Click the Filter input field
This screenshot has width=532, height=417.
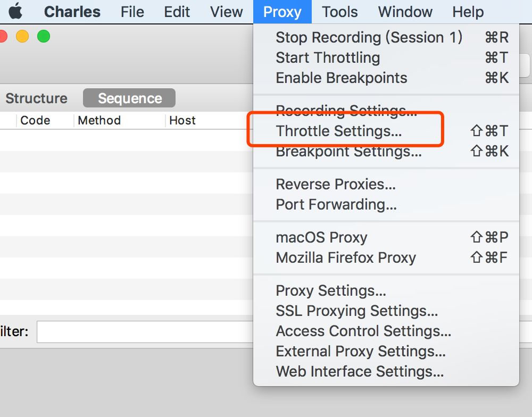(145, 332)
